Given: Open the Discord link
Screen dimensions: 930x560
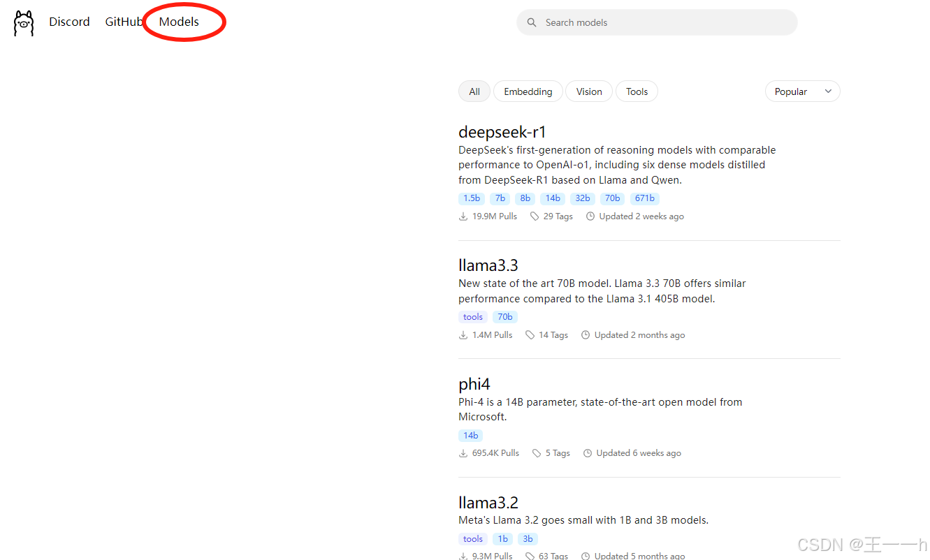Looking at the screenshot, I should pyautogui.click(x=69, y=22).
